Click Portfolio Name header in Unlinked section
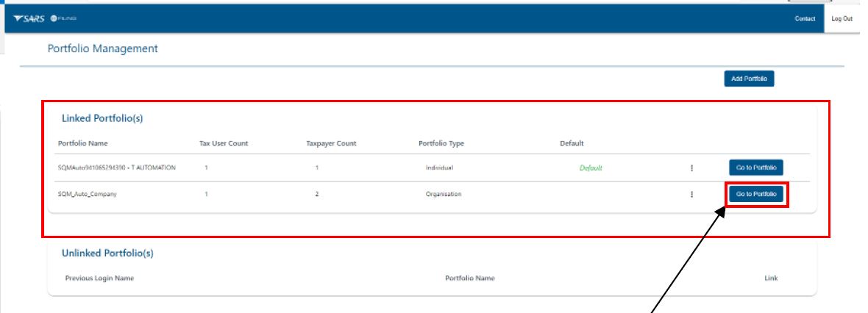The height and width of the screenshot is (313, 868). 470,278
